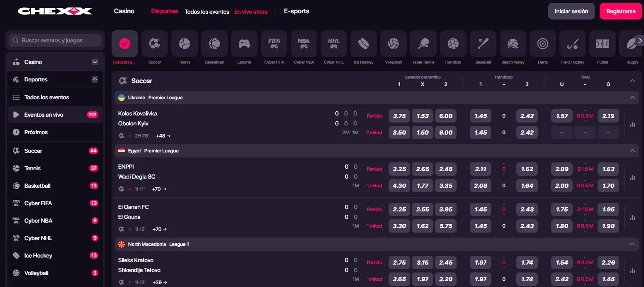Go to Todos los eventos in top nav

207,12
